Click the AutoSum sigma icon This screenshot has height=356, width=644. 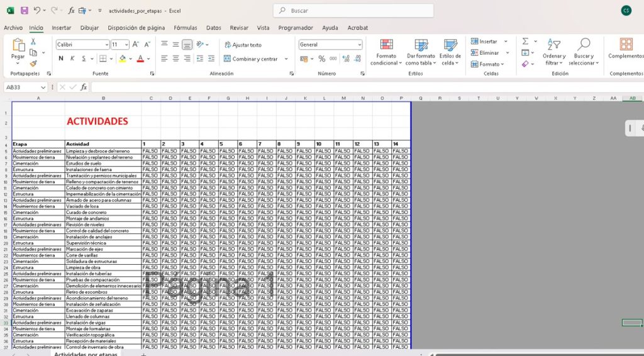(525, 42)
